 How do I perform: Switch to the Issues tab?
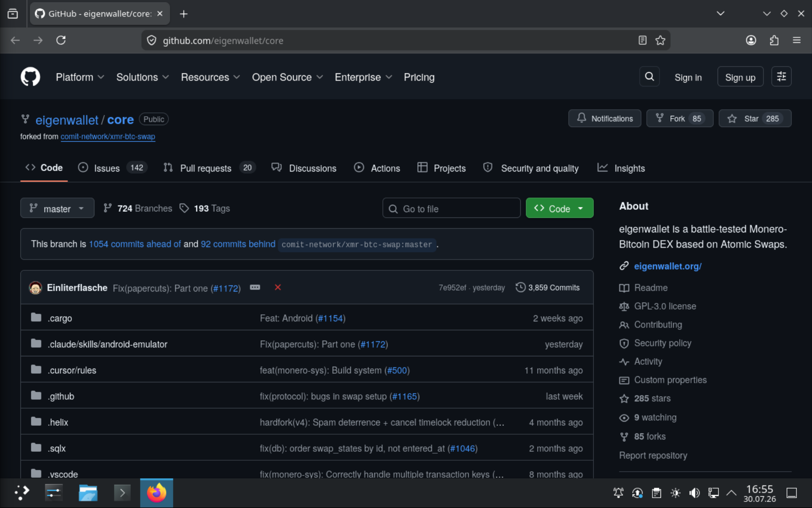(112, 168)
